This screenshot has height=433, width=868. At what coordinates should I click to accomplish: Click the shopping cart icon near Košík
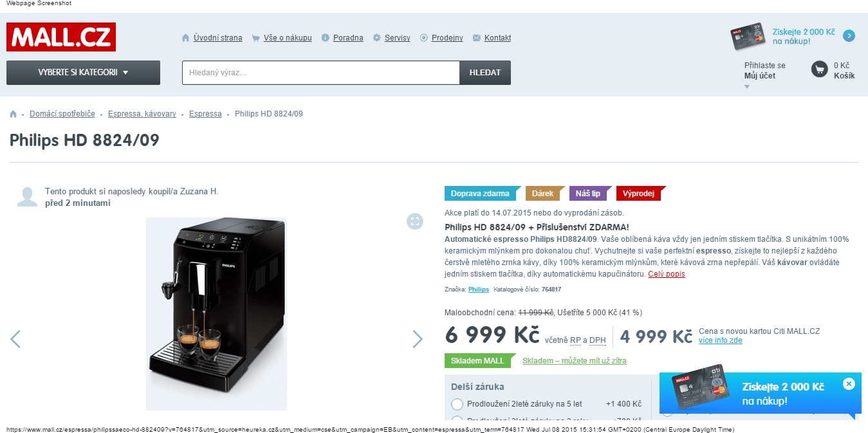click(x=819, y=69)
